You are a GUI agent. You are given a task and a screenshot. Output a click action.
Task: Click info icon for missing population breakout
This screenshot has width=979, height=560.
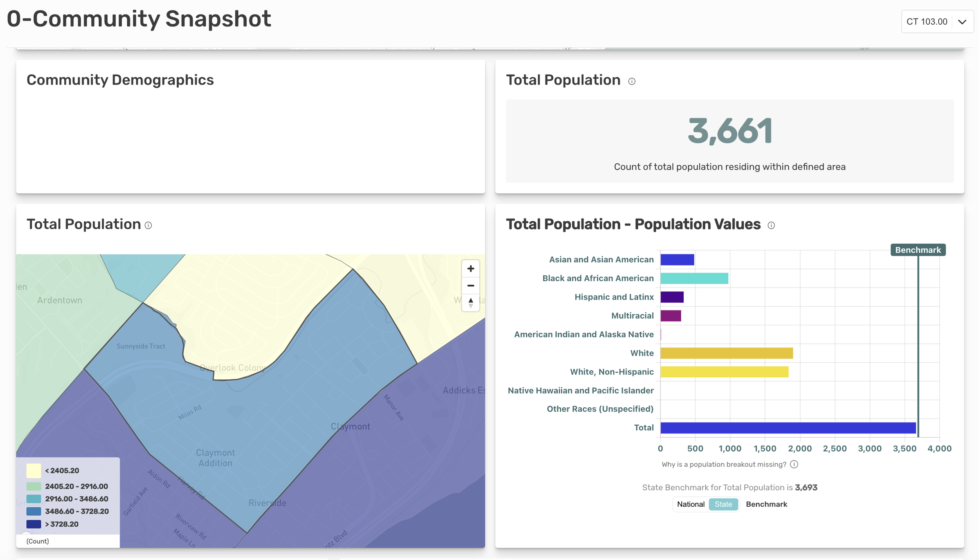click(x=794, y=464)
